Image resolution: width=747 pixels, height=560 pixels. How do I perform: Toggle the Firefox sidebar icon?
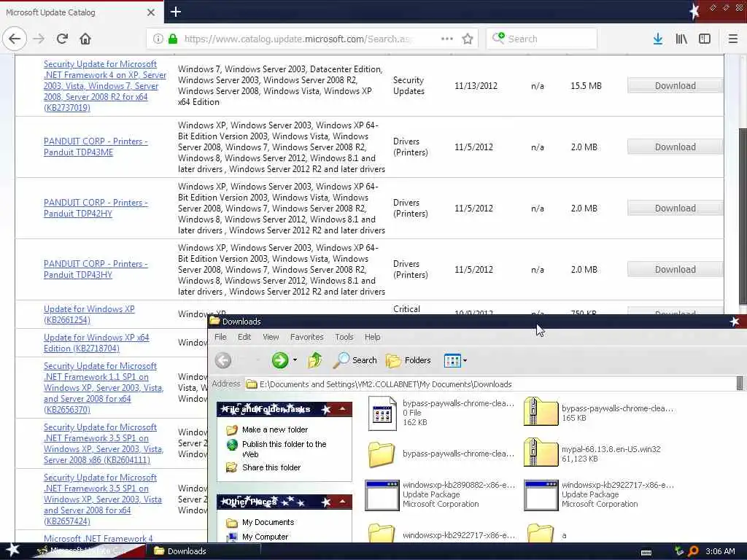[705, 39]
